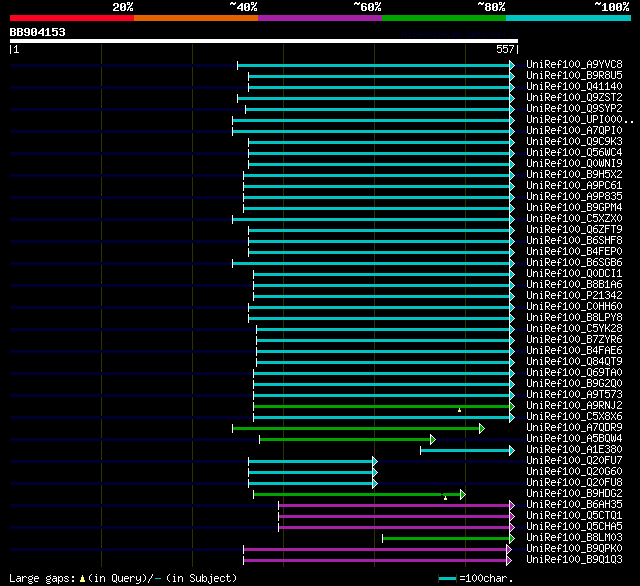Screen dimensions: 640x586
Task: Select hit label UniRef100_B7ZYR6
Action: 574,340
